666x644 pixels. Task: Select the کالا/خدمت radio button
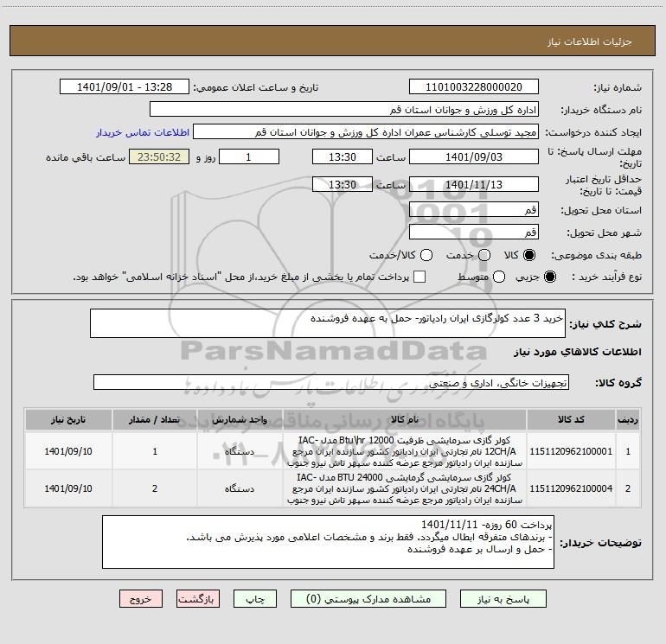pyautogui.click(x=426, y=255)
